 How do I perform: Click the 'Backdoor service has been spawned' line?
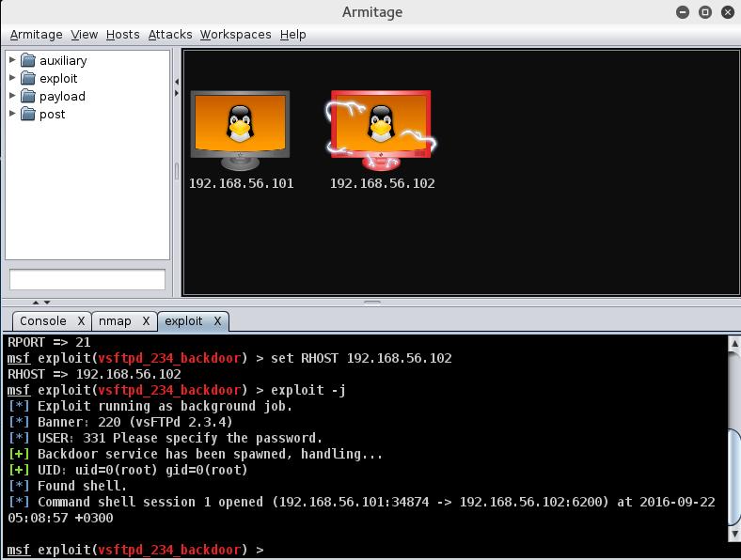196,454
